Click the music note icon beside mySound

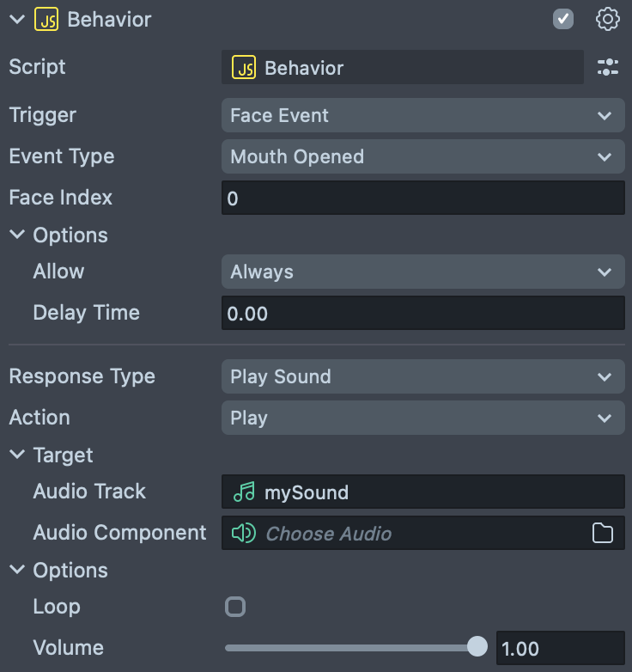point(244,492)
